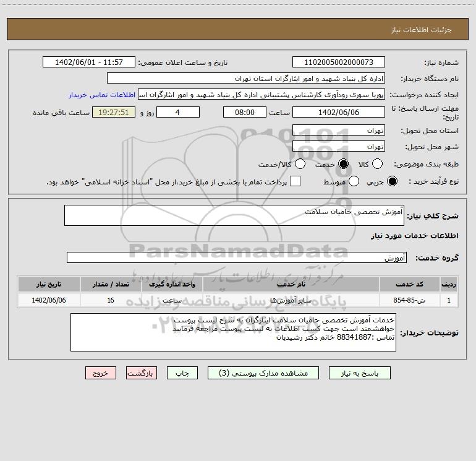Viewport: 476px width, 461px height.
Task: Click the ایجاد کننده درخواست field
Action: click(x=261, y=94)
